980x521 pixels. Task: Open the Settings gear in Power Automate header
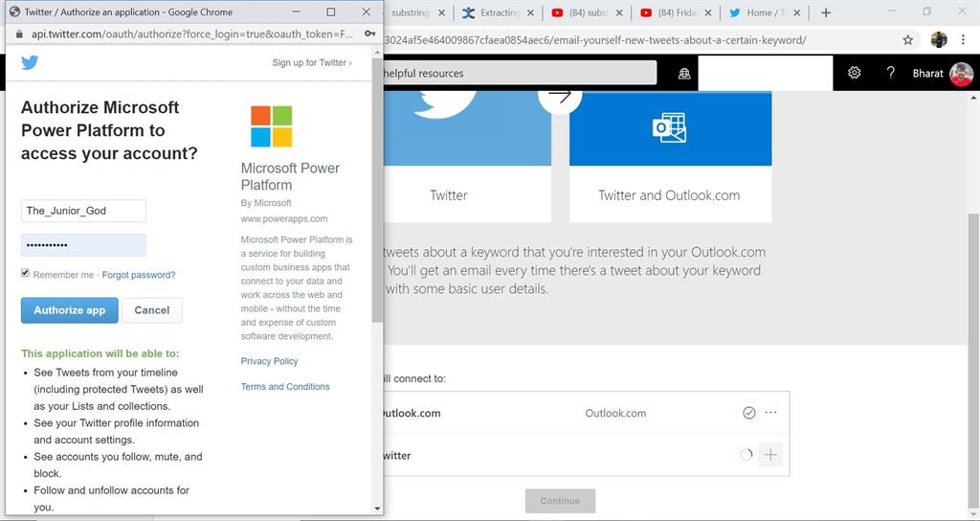pyautogui.click(x=854, y=73)
